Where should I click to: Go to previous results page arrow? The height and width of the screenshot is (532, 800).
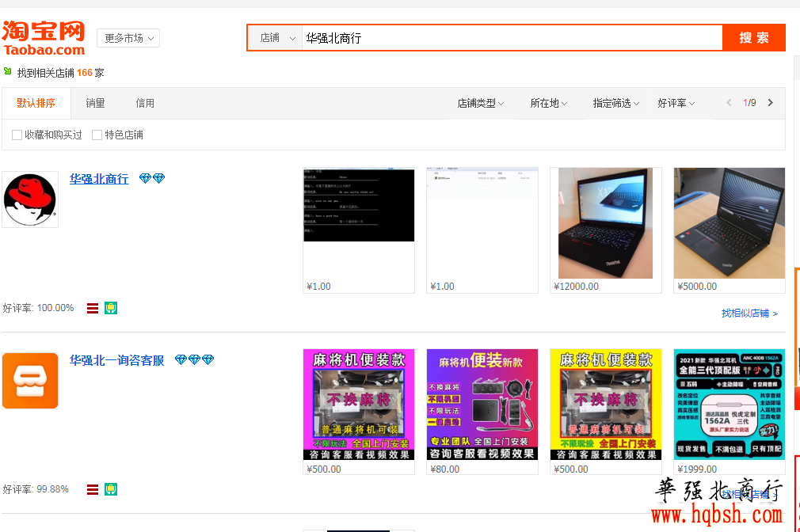pos(729,103)
